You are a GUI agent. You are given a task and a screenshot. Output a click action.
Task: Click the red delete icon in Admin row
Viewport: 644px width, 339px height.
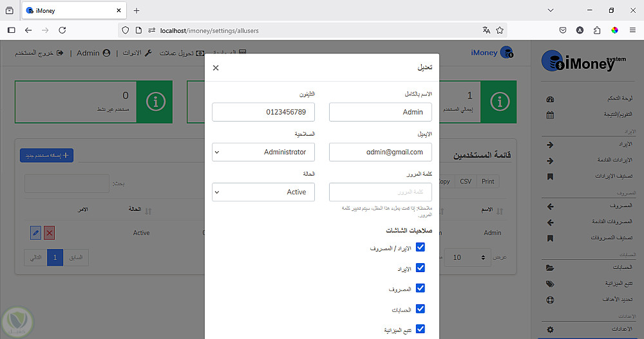(x=50, y=233)
